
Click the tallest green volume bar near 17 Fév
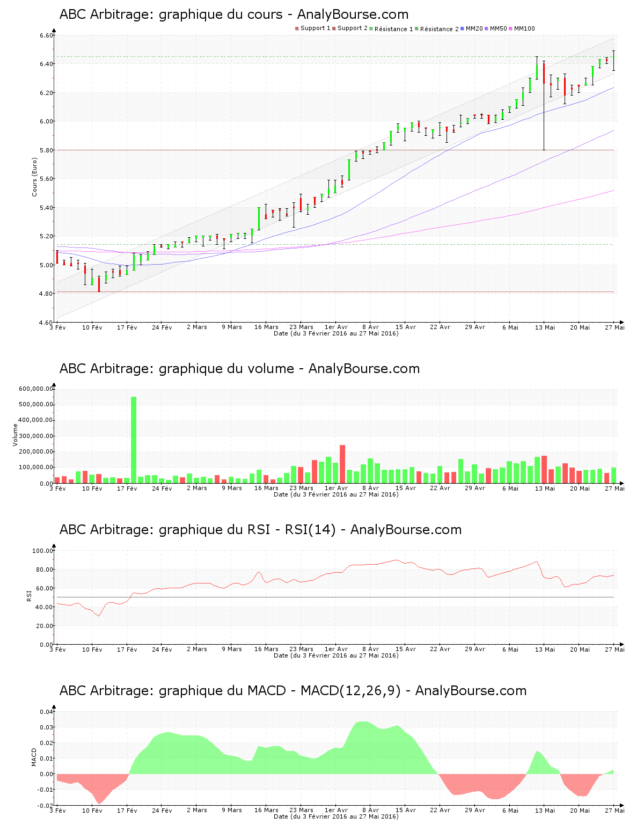[x=134, y=440]
